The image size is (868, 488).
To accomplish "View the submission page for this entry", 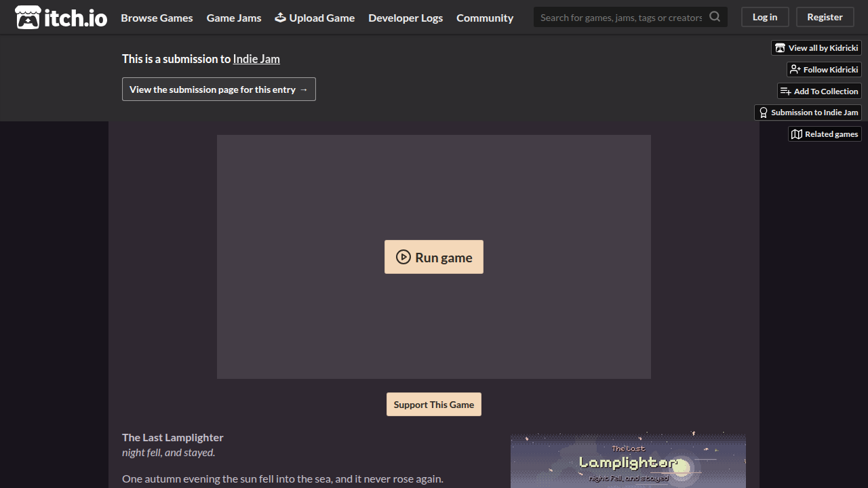I will tap(219, 89).
